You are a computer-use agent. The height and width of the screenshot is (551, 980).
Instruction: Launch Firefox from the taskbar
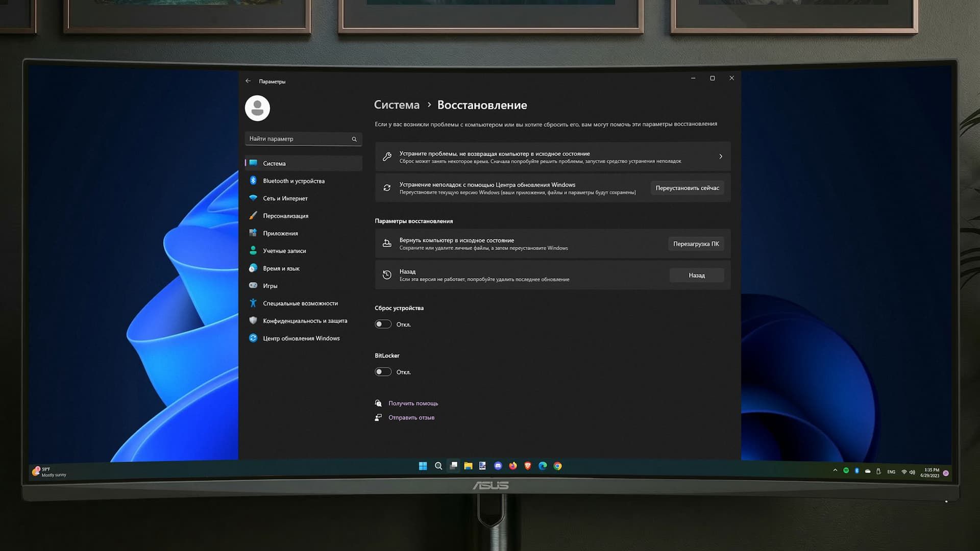tap(513, 466)
